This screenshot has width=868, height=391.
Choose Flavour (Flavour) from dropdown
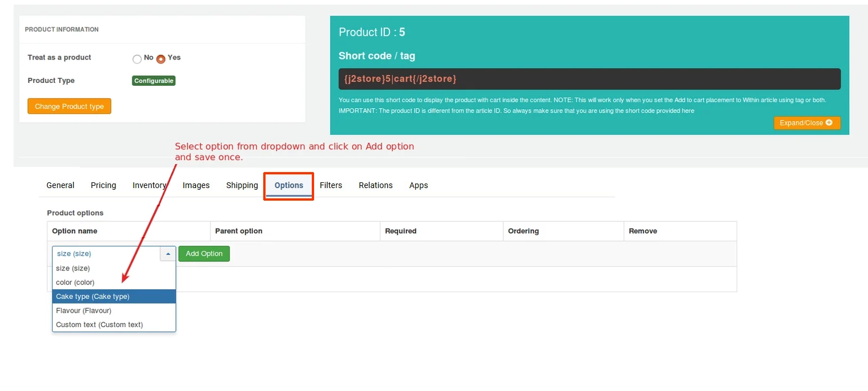point(114,310)
